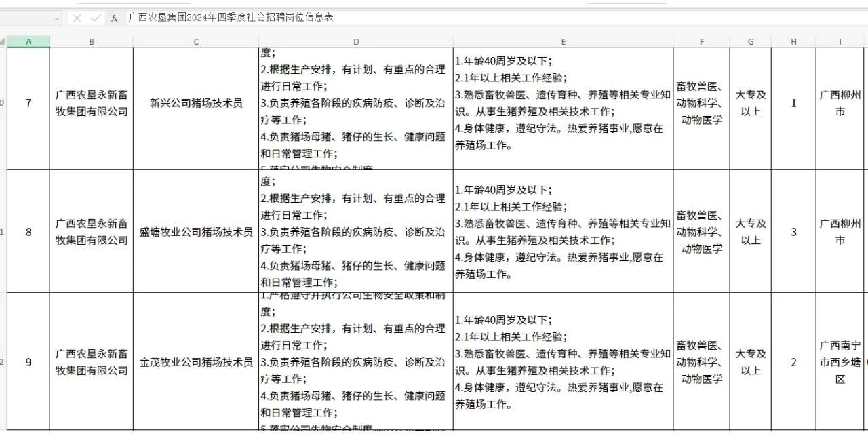Select headcount cell showing 3
868x434 pixels.
click(793, 231)
